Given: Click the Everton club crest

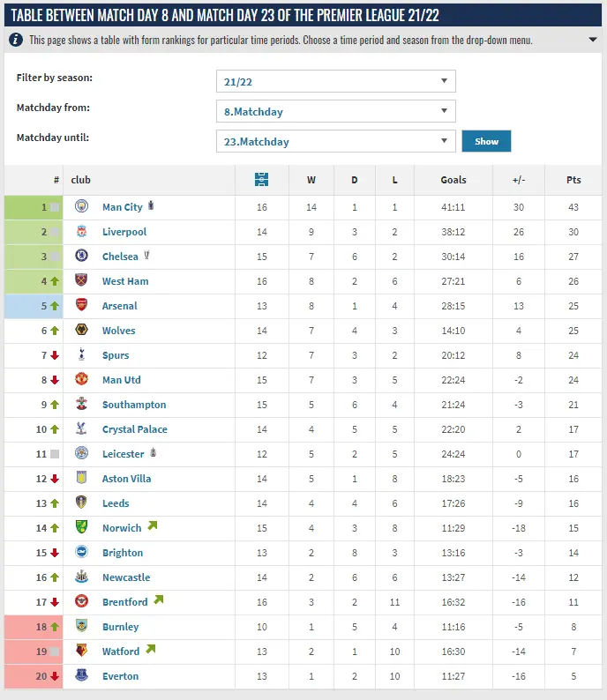Looking at the screenshot, I should (x=81, y=675).
